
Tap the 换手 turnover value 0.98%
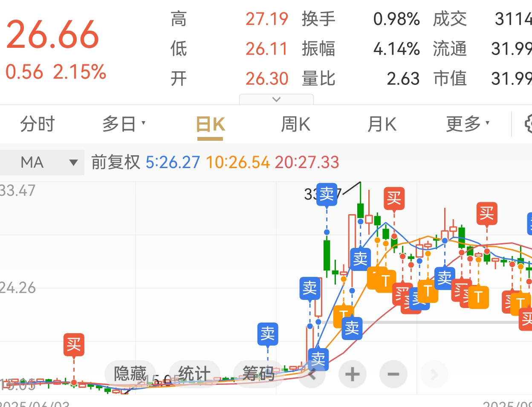pos(396,19)
